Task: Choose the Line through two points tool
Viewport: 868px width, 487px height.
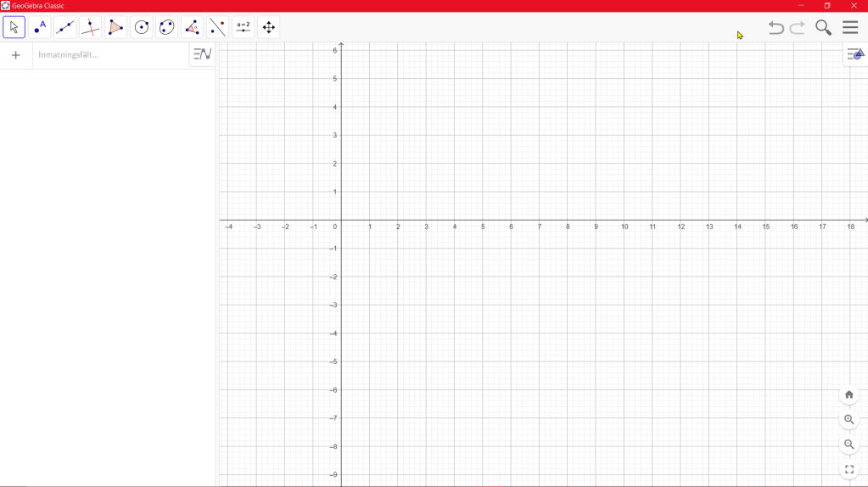Action: coord(65,27)
